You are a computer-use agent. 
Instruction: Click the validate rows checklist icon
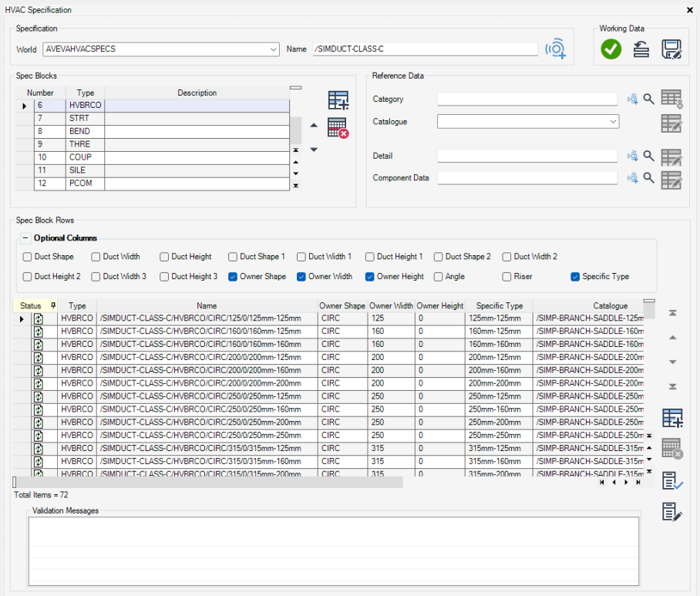pyautogui.click(x=672, y=481)
